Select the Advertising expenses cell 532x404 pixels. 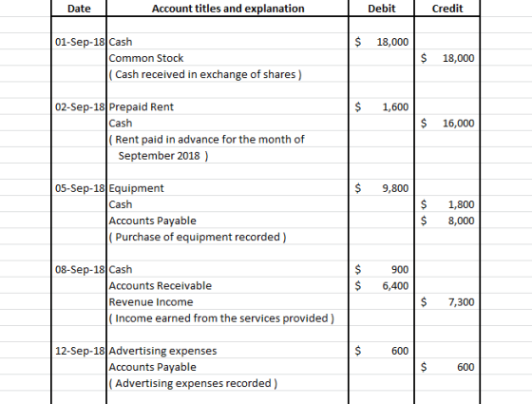228,351
